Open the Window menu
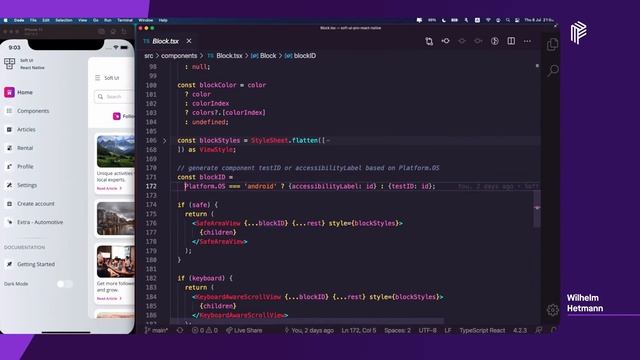This screenshot has height=360, width=640. (146, 20)
